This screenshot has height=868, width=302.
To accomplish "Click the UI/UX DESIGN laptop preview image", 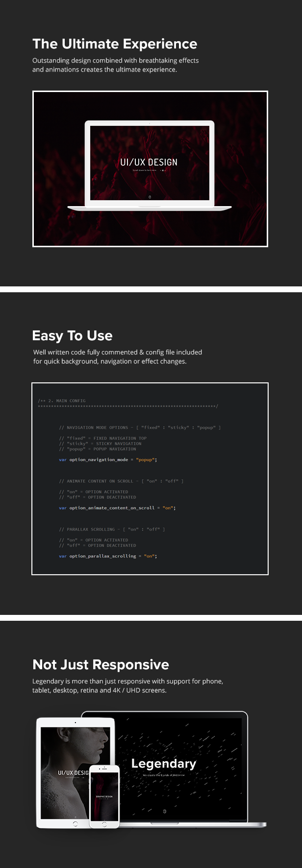I will point(150,169).
